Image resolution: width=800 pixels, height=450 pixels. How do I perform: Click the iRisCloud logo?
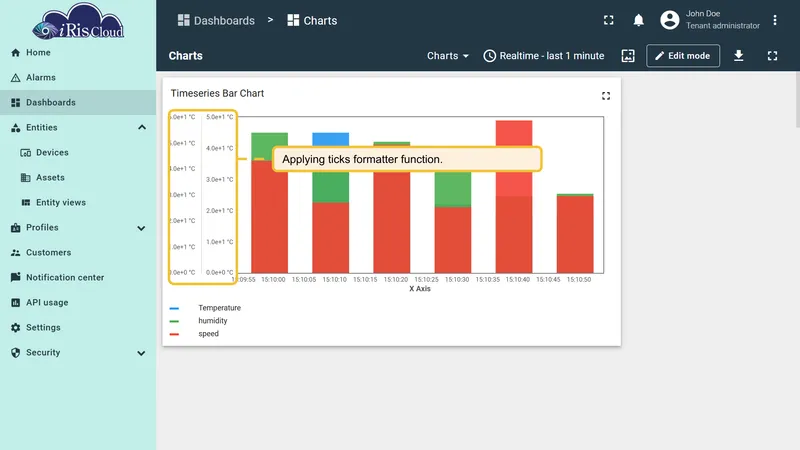click(x=78, y=21)
